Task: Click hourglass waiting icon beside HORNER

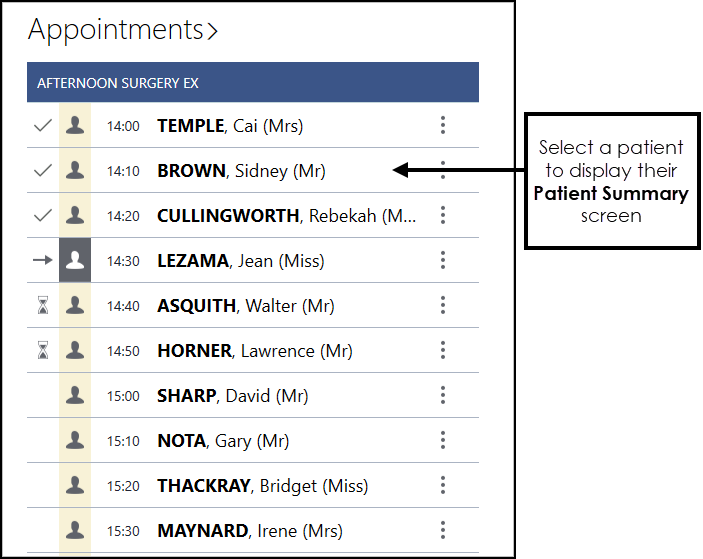Action: coord(42,351)
